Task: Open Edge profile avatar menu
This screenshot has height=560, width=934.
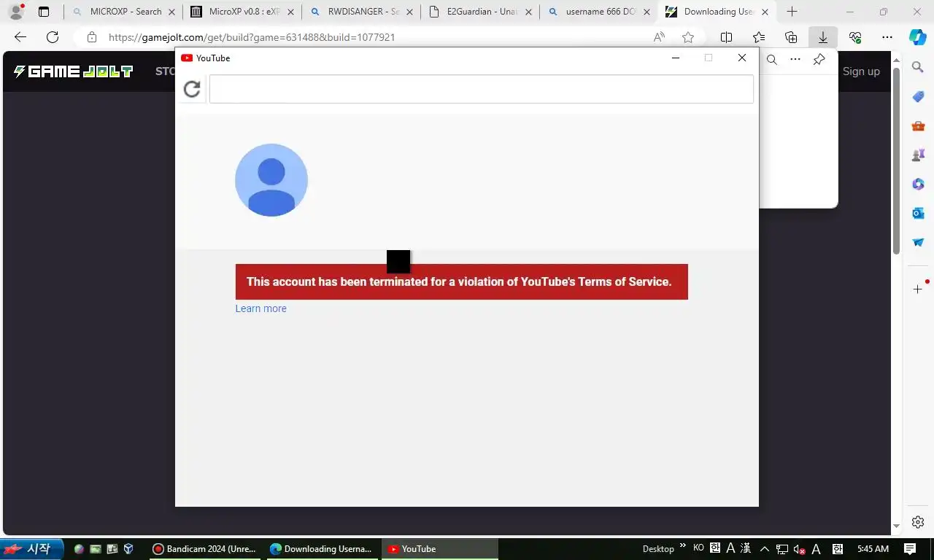Action: click(16, 12)
